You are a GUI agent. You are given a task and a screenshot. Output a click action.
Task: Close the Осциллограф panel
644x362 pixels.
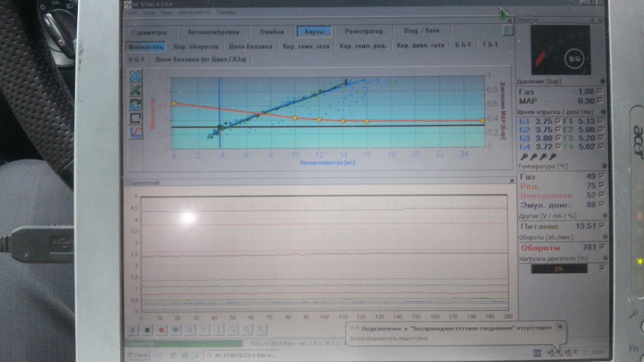[x=512, y=181]
